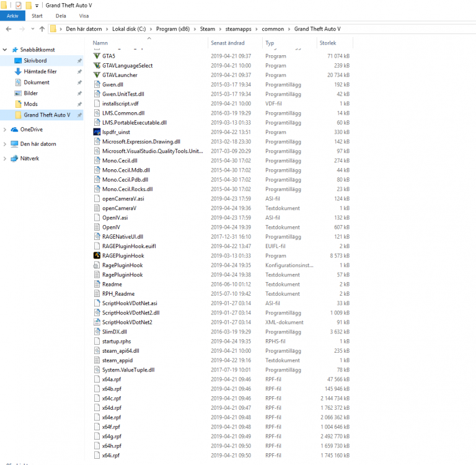Click the Hämtade filer download arrow icon
Viewport: 476px width, 465px height.
[18, 71]
